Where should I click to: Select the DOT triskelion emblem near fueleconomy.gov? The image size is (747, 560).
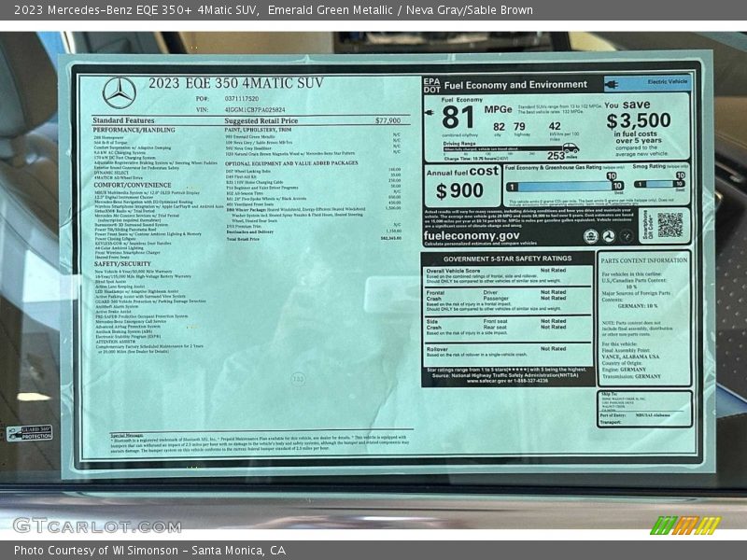(609, 236)
